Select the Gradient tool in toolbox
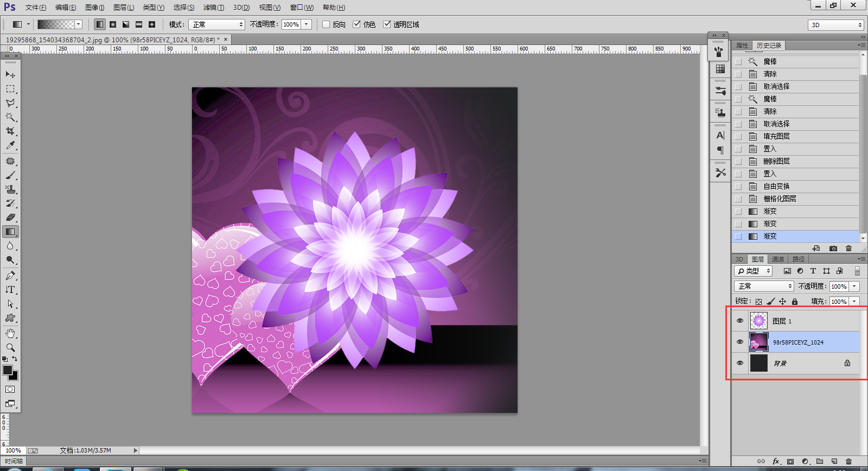 click(10, 232)
